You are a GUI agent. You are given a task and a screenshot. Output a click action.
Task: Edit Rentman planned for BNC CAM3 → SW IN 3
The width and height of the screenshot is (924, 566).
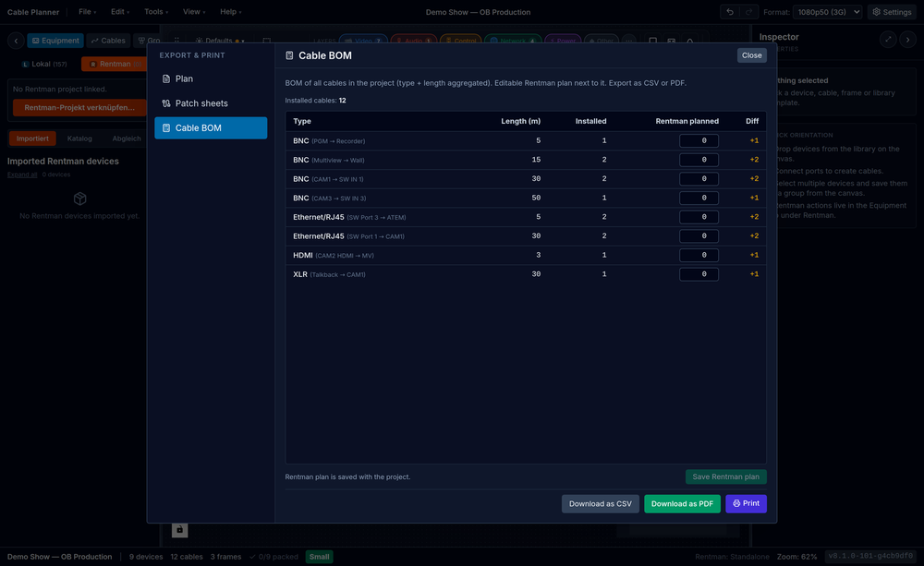[699, 198]
